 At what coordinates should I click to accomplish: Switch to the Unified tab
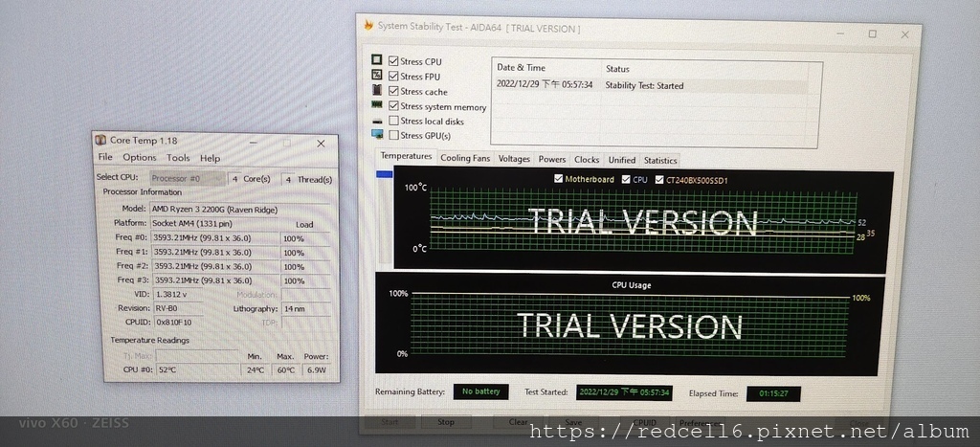coord(622,160)
